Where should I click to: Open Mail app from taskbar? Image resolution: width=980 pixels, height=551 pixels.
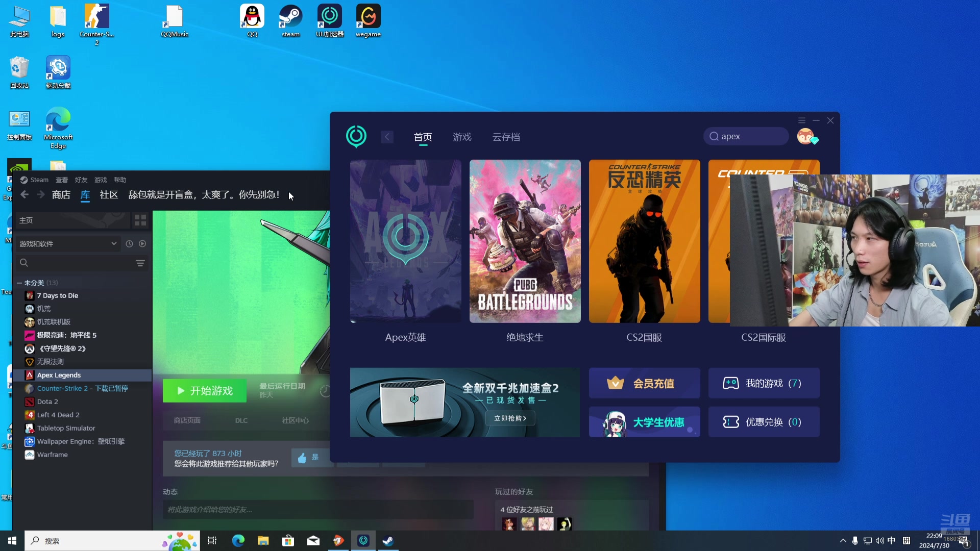point(313,541)
